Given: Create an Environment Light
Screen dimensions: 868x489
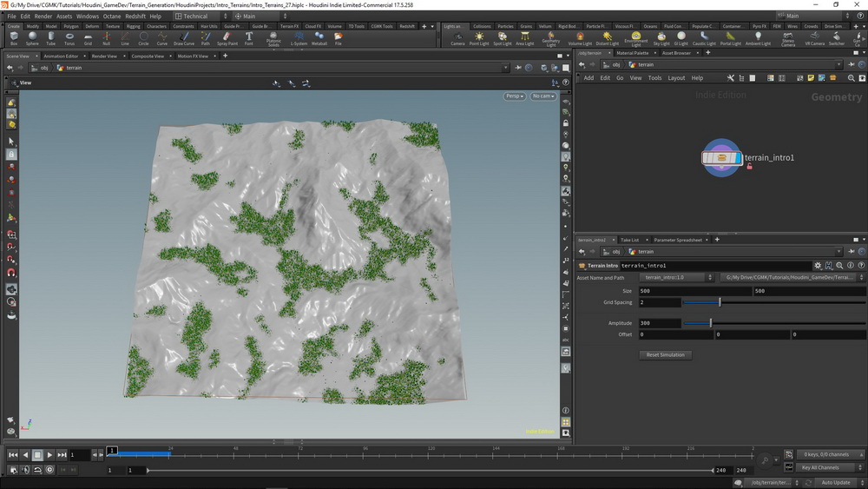Looking at the screenshot, I should (x=636, y=38).
